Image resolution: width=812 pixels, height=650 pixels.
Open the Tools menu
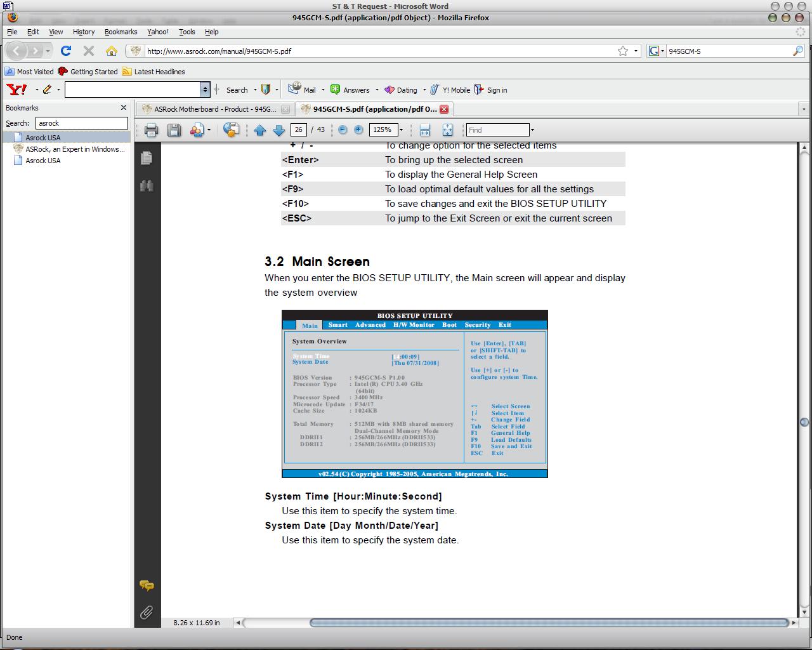pos(187,32)
